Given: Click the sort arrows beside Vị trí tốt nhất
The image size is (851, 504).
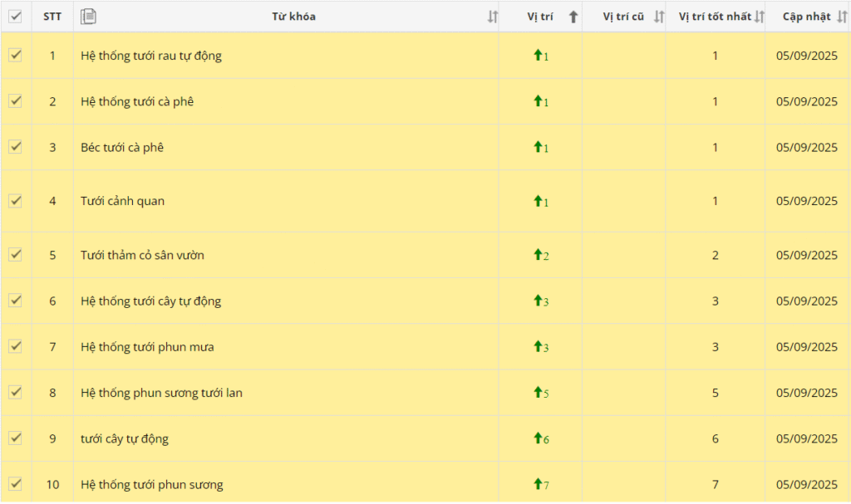Looking at the screenshot, I should [x=758, y=17].
